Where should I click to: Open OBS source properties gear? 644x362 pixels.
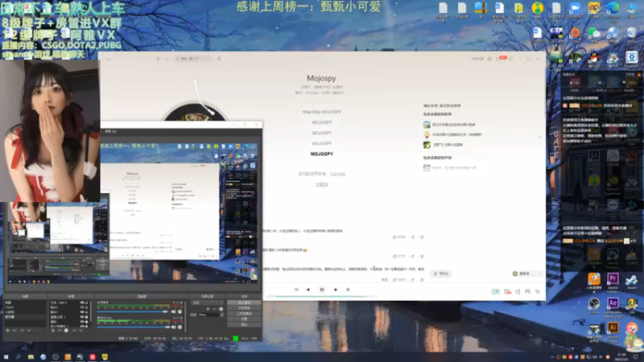[x=66, y=331]
